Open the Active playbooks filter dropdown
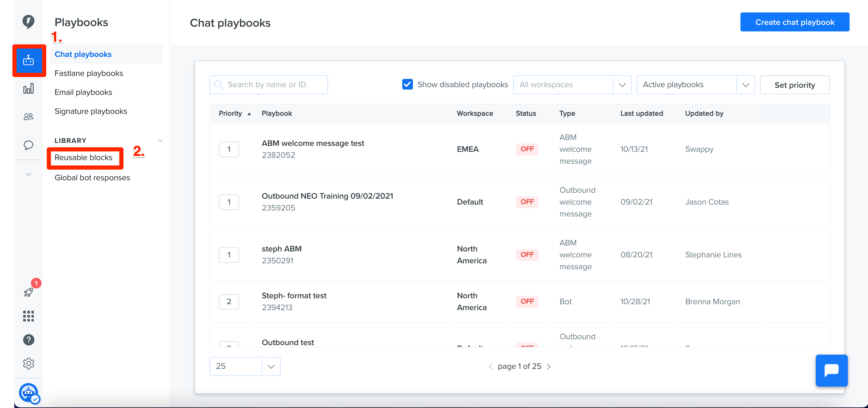The width and height of the screenshot is (868, 408). pyautogui.click(x=695, y=85)
